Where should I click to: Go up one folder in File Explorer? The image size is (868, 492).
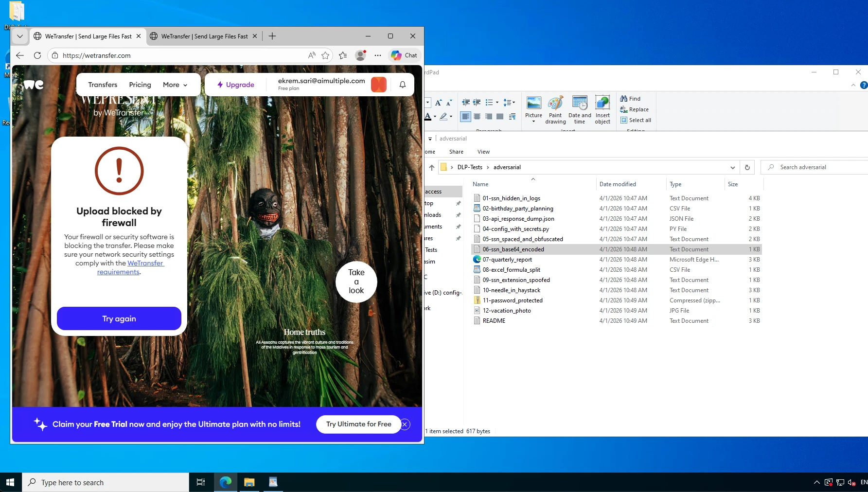click(x=432, y=167)
